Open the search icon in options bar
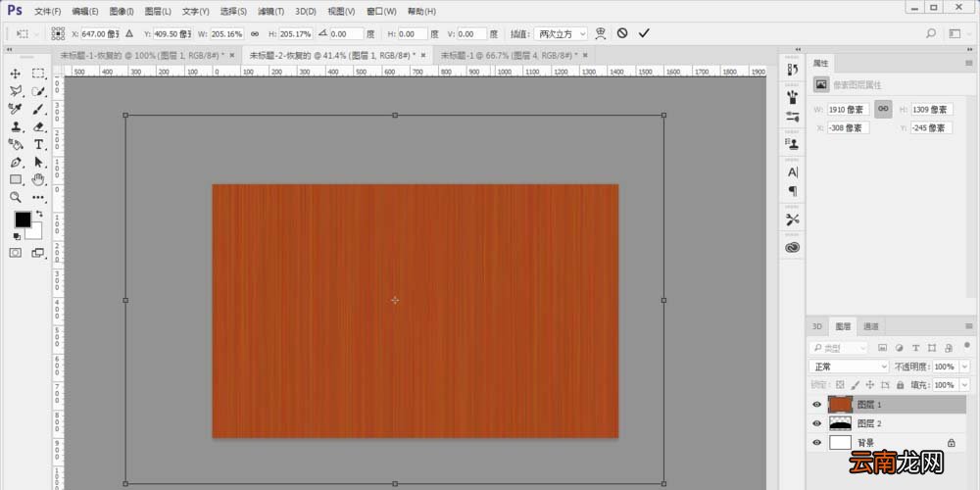 pyautogui.click(x=931, y=33)
